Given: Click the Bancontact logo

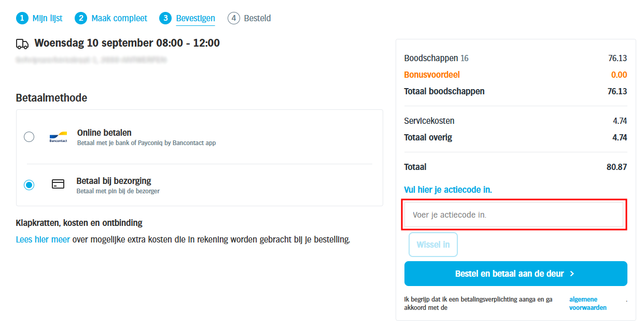Looking at the screenshot, I should [58, 136].
